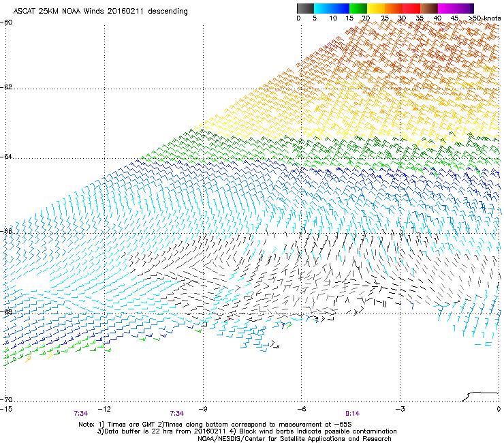504x443 pixels.
Task: Click the note line starting 'Times are GMT'
Action: 215,425
